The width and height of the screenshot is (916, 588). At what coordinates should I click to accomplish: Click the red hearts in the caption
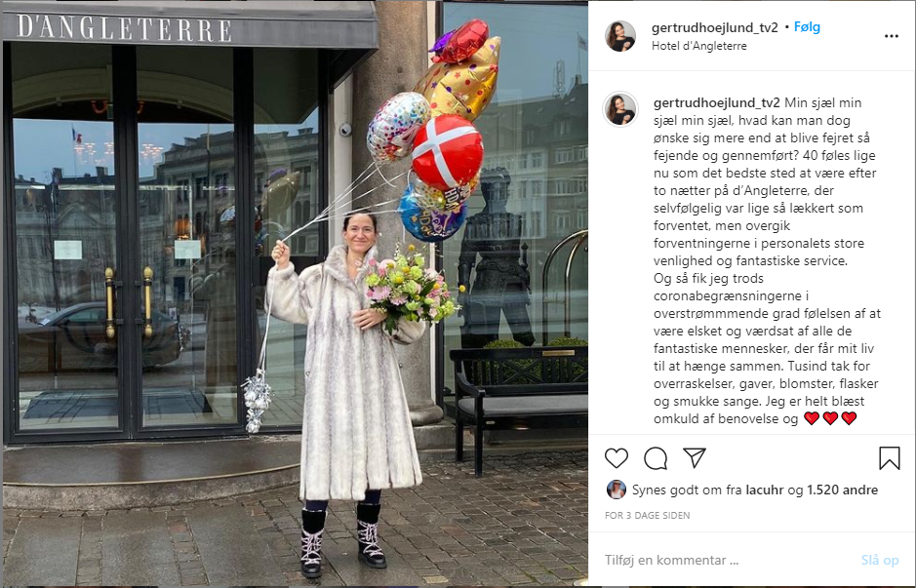click(x=830, y=418)
